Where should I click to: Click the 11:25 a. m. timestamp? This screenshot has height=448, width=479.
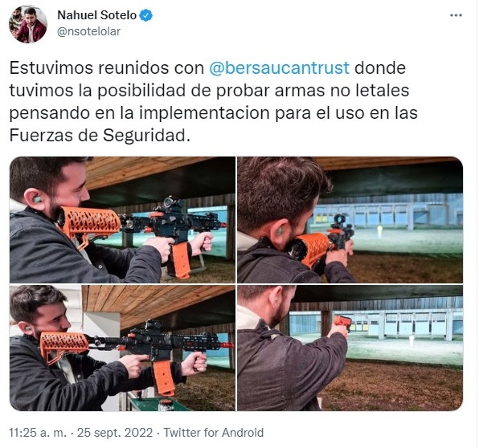(x=38, y=433)
